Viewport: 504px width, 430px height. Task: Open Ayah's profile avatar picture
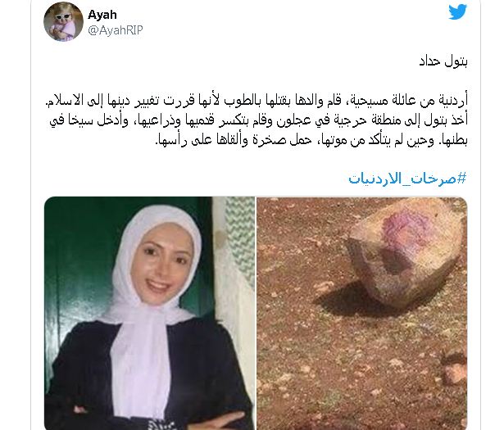pyautogui.click(x=63, y=21)
